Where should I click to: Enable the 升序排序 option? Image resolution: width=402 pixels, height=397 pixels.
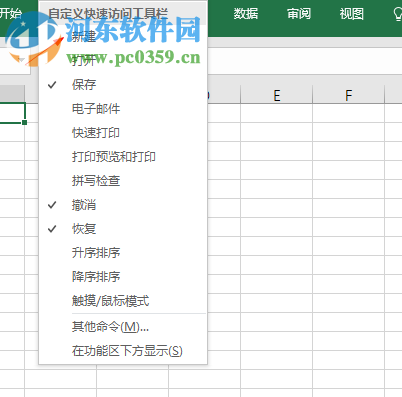point(123,253)
